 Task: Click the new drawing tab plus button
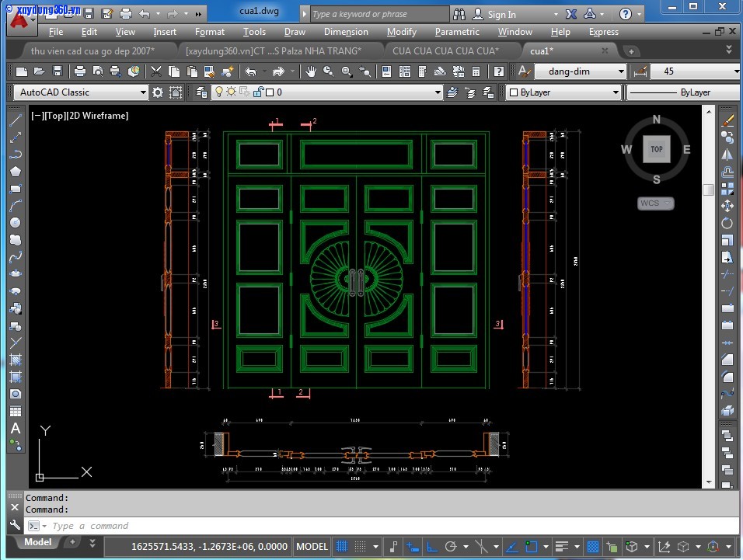631,51
